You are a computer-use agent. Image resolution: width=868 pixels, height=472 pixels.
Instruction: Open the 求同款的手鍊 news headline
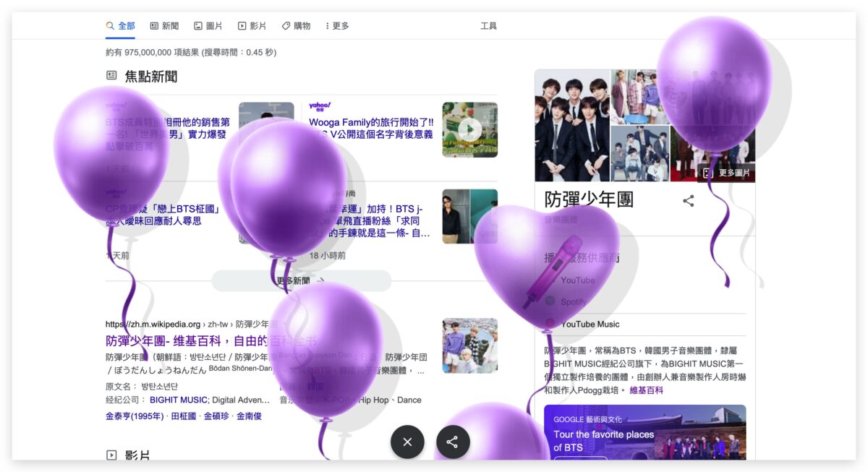click(x=370, y=221)
